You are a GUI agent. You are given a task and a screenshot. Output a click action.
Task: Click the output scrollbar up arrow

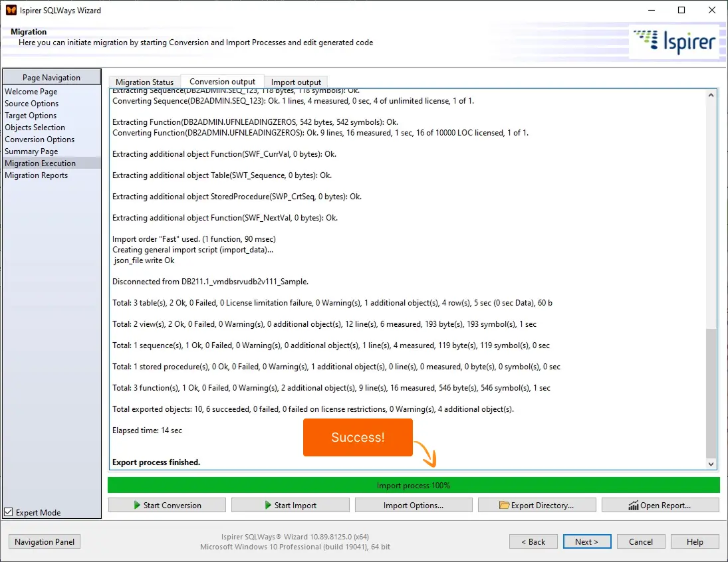[711, 95]
